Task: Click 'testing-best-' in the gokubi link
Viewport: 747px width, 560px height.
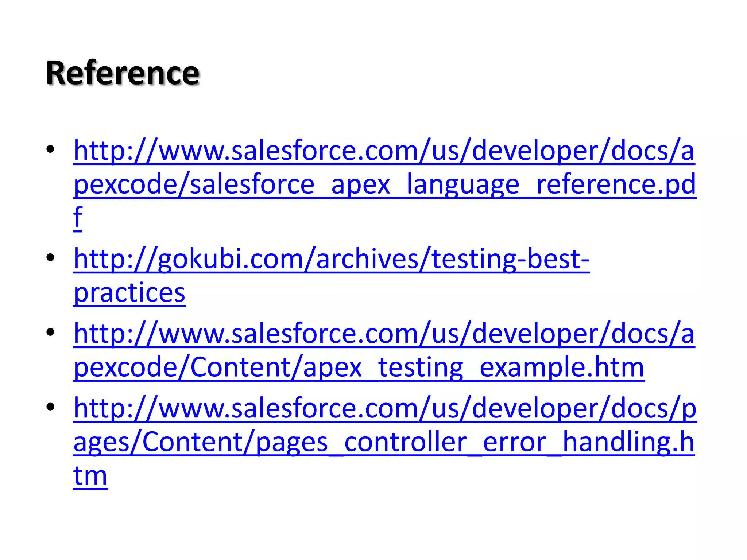Action: point(511,259)
